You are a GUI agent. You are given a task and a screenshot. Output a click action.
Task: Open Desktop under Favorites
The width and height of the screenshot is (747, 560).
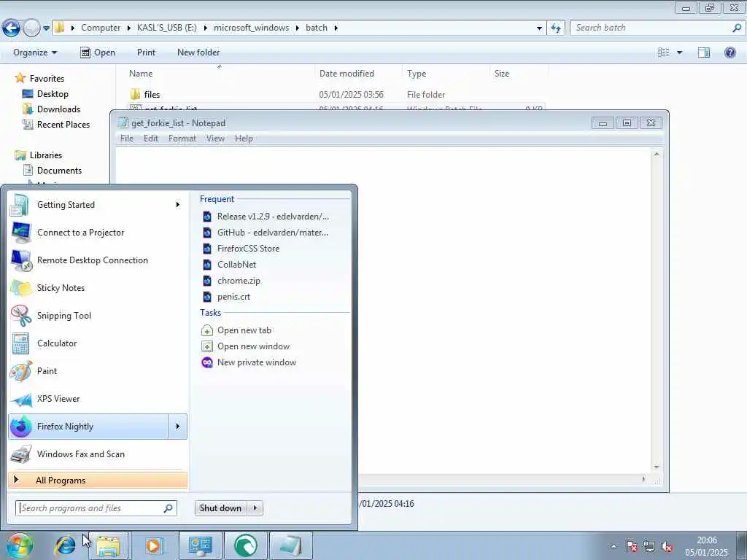click(x=53, y=94)
